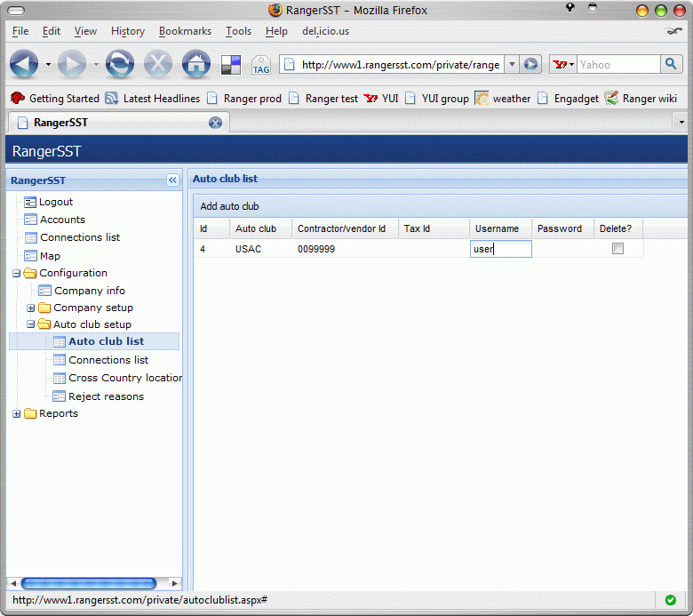This screenshot has height=616, width=693.
Task: Collapse the Auto club setup folder
Action: [31, 324]
